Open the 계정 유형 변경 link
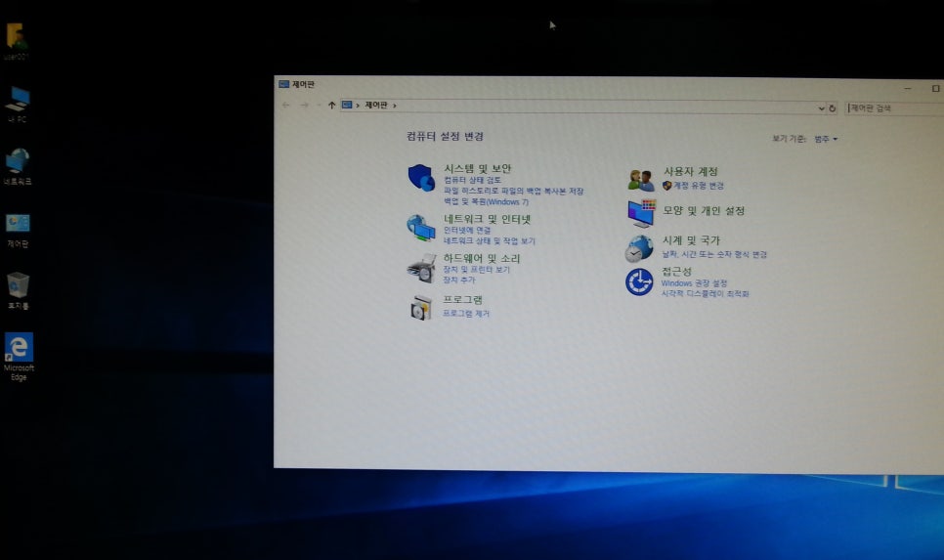 point(698,185)
